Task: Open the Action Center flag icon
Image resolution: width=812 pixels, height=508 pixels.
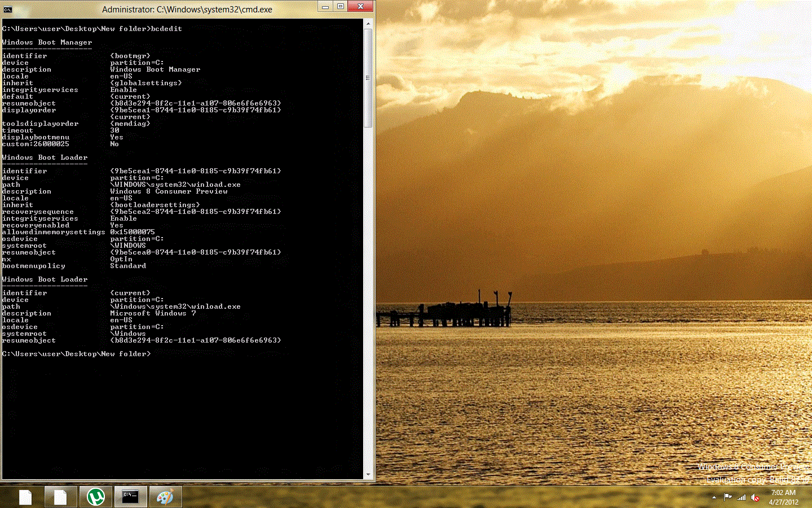Action: 727,497
